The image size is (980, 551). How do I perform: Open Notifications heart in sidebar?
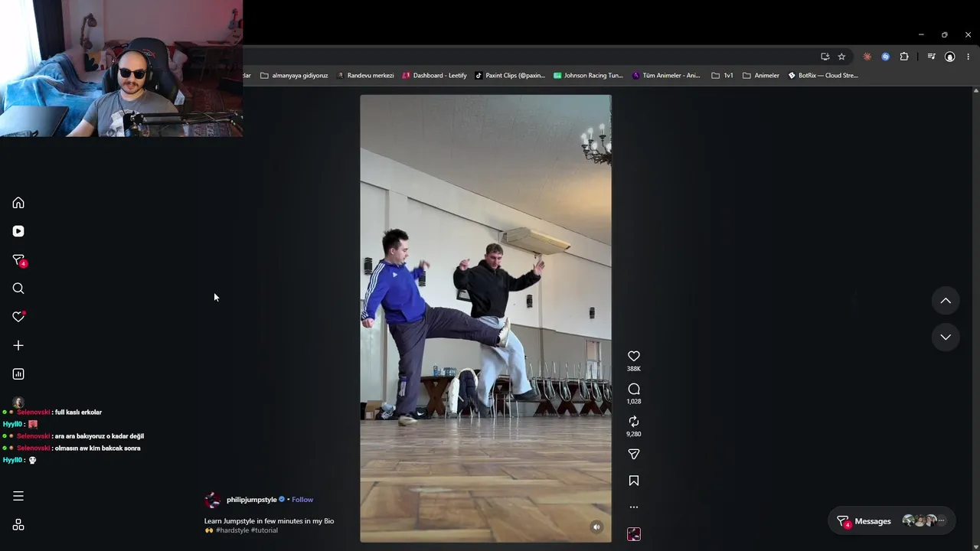18,317
